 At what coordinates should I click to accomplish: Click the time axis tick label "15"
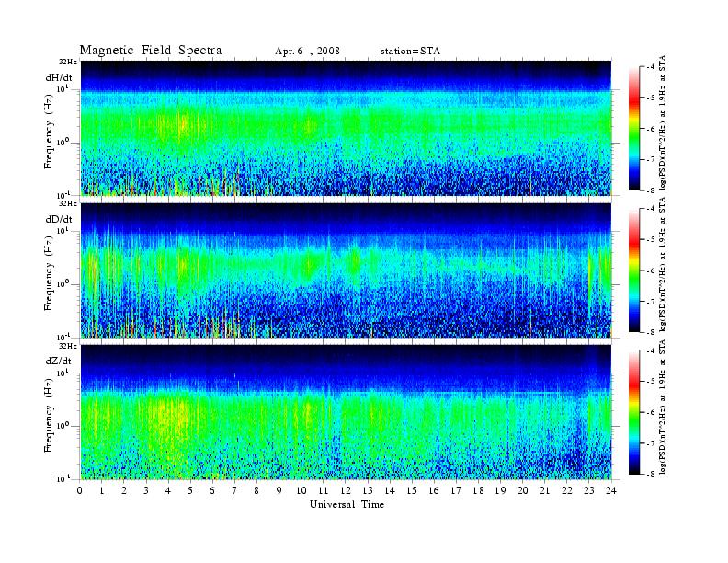pos(412,490)
